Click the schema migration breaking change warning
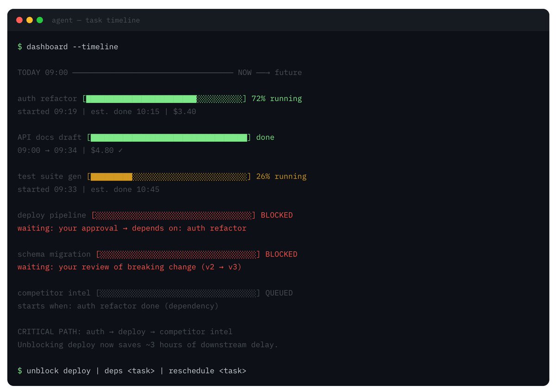This screenshot has height=392, width=556. [x=129, y=267]
